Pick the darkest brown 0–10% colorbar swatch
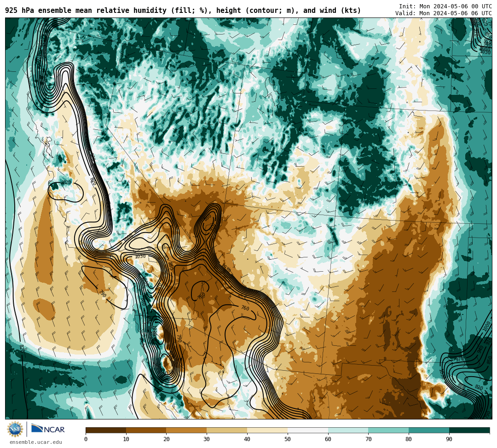 pyautogui.click(x=106, y=430)
